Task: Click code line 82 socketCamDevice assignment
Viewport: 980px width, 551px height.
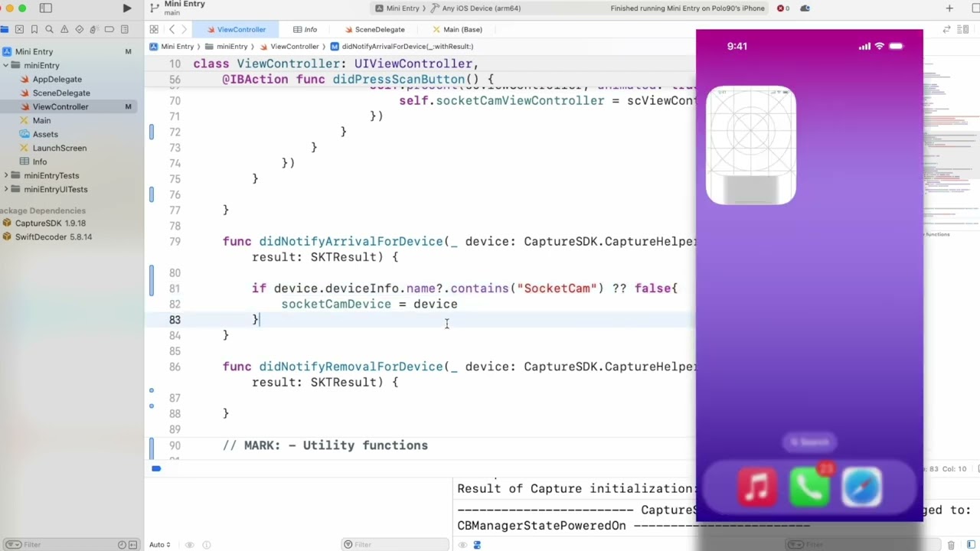Action: pos(369,305)
